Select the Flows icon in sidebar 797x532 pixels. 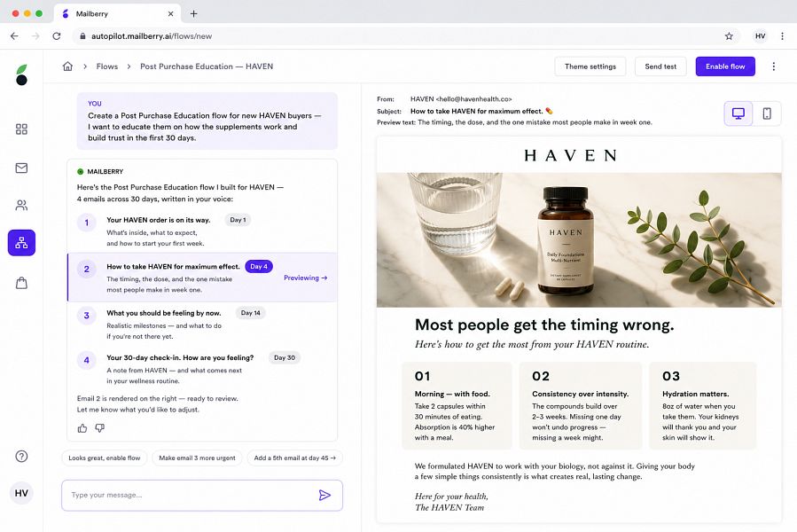click(21, 243)
